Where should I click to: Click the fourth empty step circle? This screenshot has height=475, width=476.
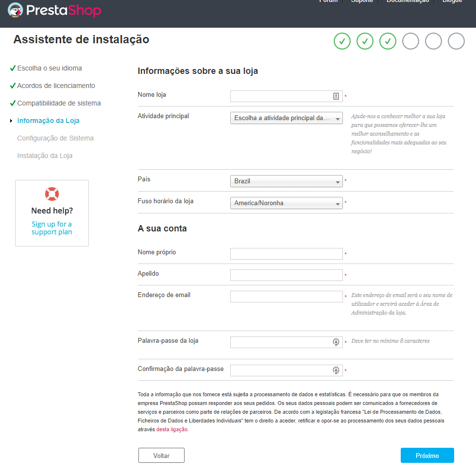[x=410, y=41]
